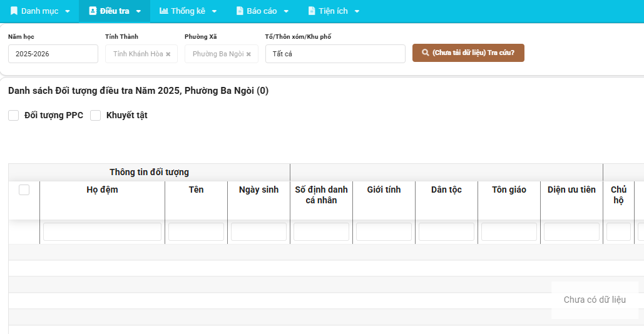The height and width of the screenshot is (334, 644).
Task: Open the Tổ/Thôn xóm/Khu phố dropdown
Action: (x=335, y=54)
